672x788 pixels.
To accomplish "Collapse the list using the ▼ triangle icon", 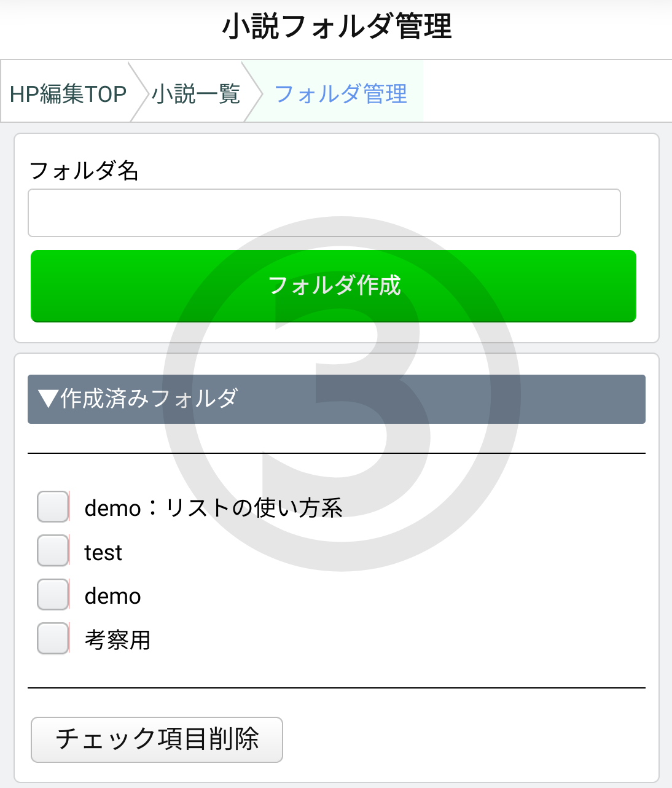I will click(48, 399).
